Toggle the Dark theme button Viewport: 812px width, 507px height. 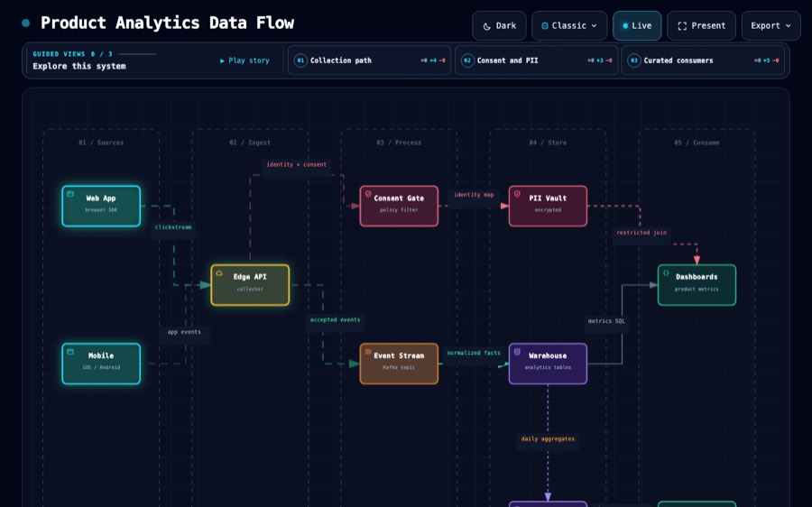coord(499,26)
